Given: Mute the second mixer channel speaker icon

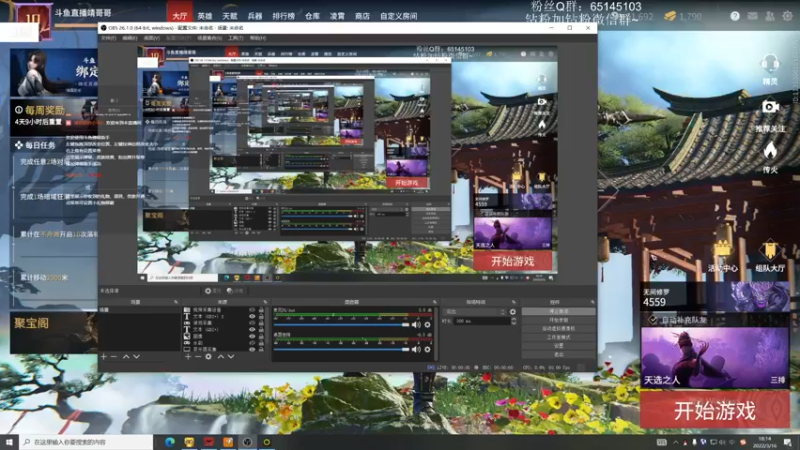Looking at the screenshot, I should [416, 349].
